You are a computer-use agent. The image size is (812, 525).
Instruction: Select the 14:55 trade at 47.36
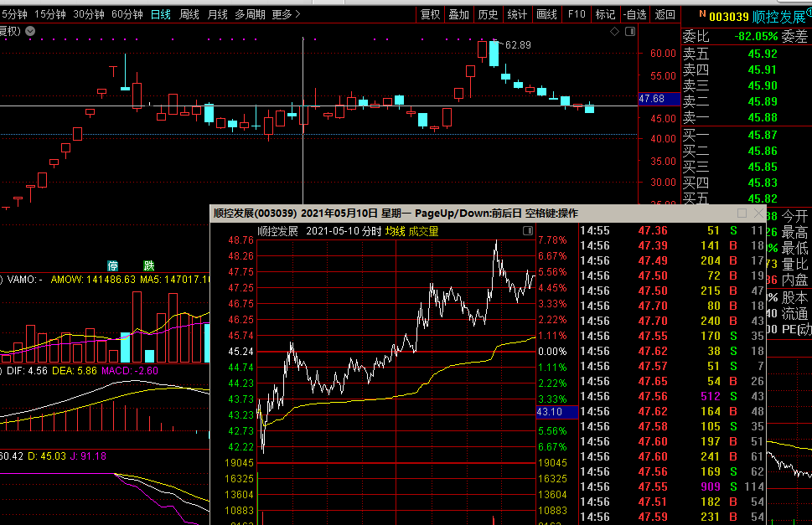[x=672, y=231]
